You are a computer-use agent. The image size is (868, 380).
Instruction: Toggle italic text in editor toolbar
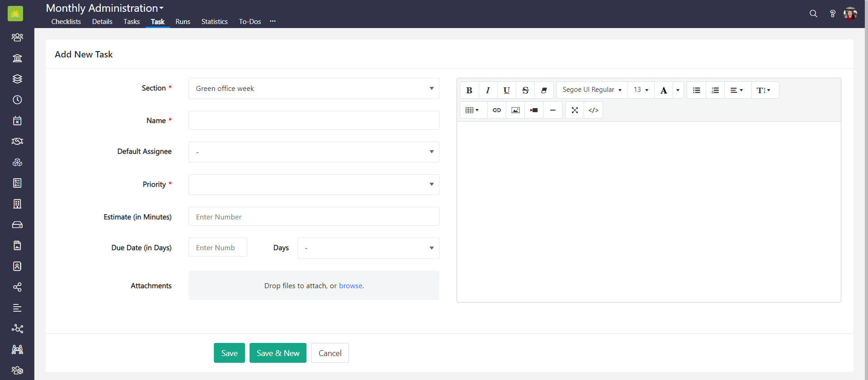pyautogui.click(x=488, y=90)
